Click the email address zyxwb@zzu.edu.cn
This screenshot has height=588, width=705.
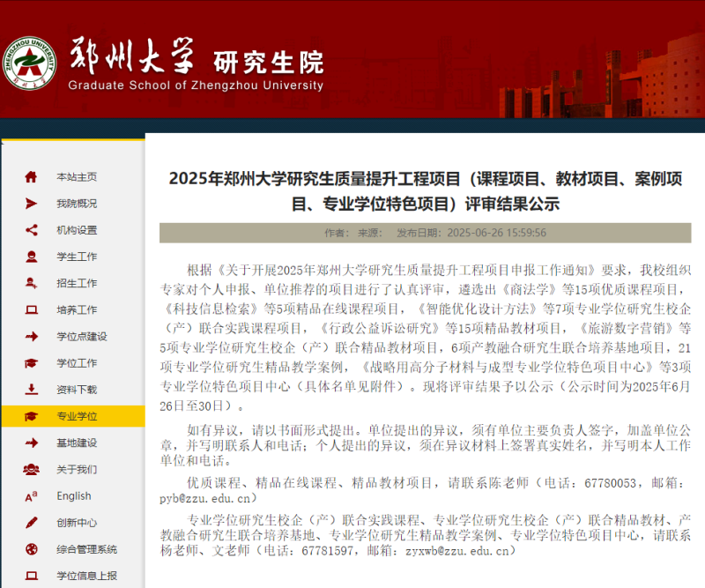456,551
